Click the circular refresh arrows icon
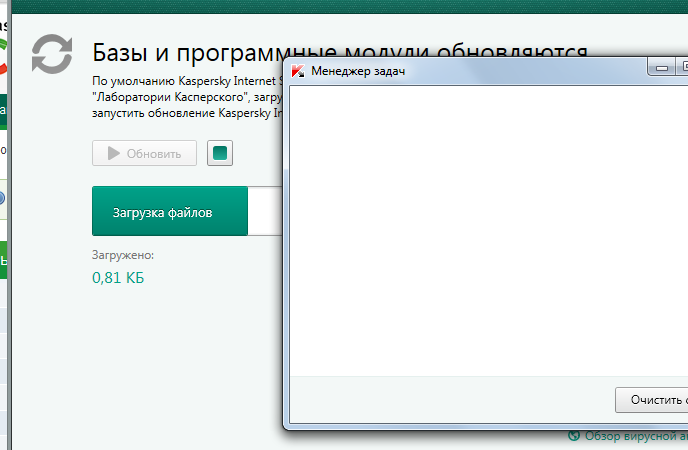This screenshot has width=688, height=450. click(52, 54)
